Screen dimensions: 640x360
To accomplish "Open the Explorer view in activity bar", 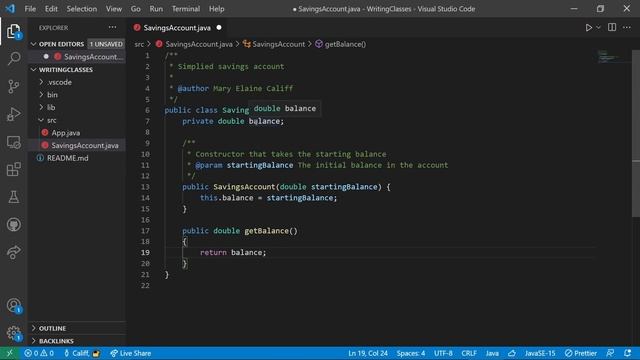I will click(x=13, y=31).
